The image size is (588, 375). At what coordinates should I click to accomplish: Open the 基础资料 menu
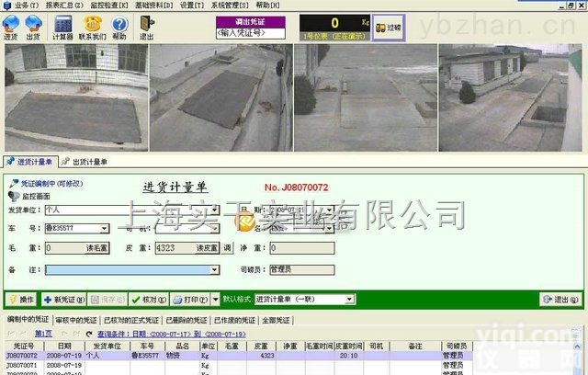pyautogui.click(x=154, y=6)
